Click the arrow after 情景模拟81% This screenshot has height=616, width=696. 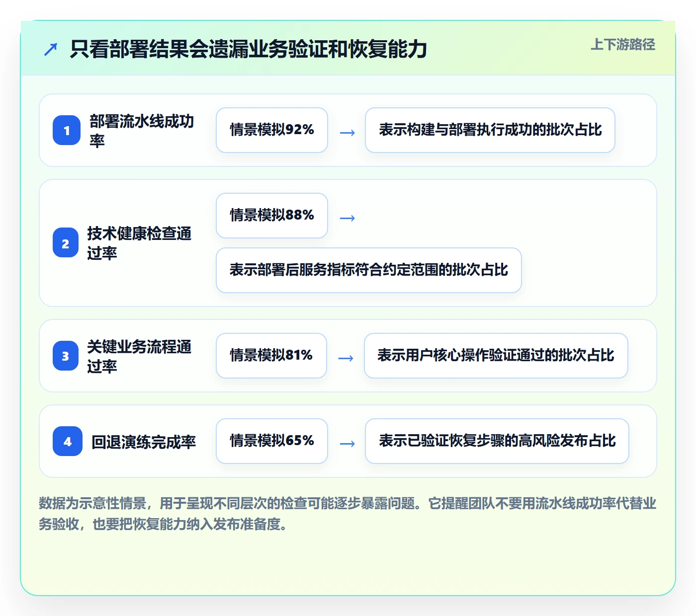(346, 358)
